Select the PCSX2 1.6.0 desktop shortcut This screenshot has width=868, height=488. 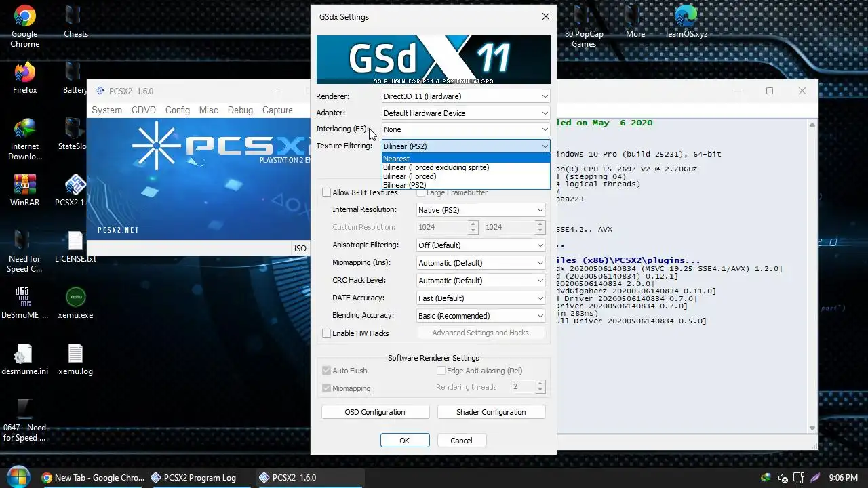(x=72, y=190)
